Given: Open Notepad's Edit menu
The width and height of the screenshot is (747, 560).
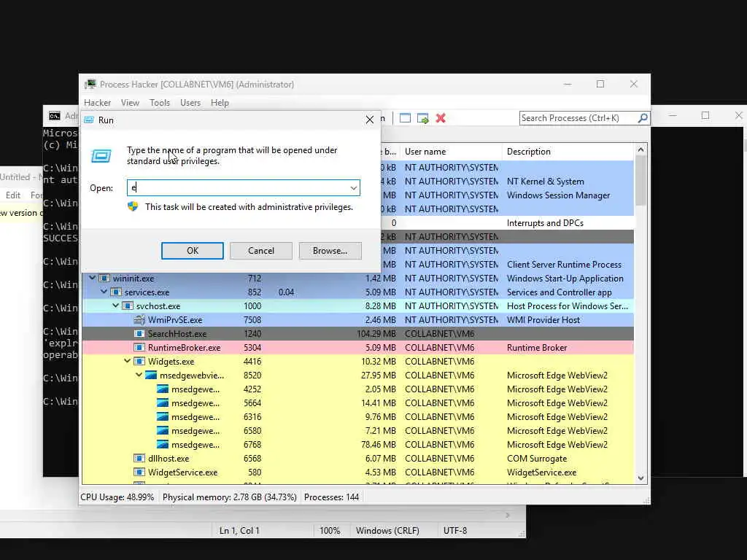Looking at the screenshot, I should 13,195.
